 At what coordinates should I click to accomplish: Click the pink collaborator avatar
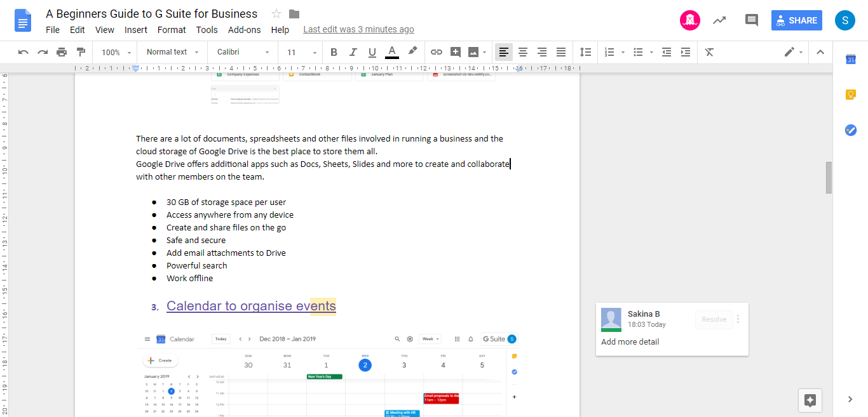click(690, 20)
